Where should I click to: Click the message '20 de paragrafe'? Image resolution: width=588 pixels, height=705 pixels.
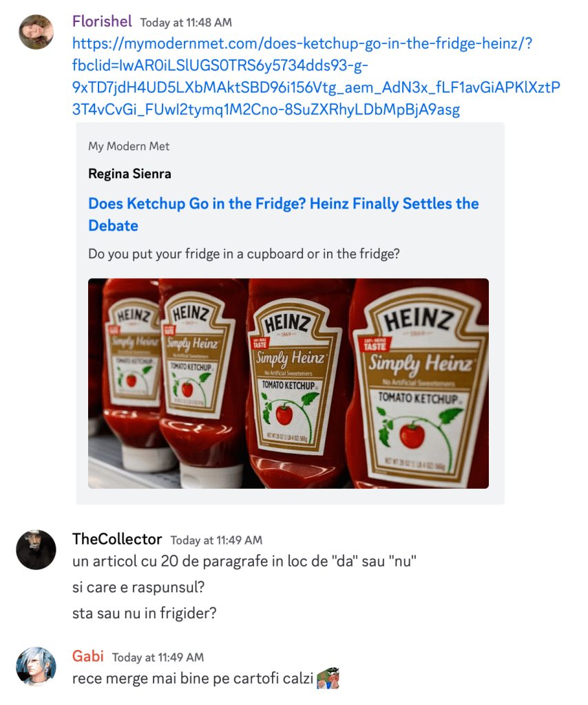pos(244,561)
